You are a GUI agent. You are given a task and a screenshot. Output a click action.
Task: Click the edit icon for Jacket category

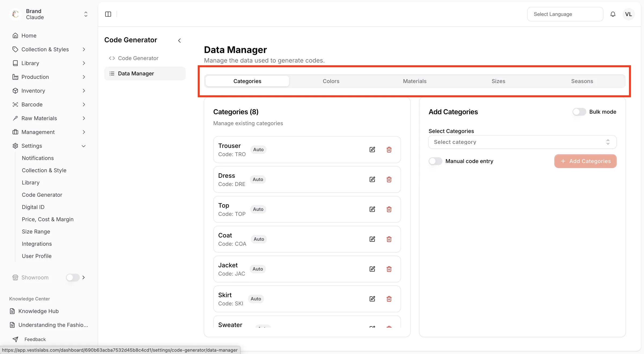(372, 269)
